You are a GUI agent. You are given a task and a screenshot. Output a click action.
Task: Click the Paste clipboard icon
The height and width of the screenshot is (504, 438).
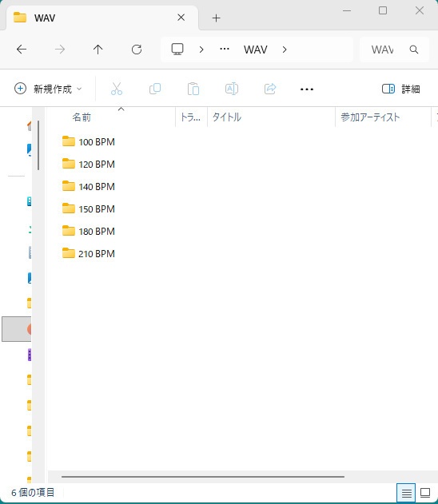click(193, 89)
